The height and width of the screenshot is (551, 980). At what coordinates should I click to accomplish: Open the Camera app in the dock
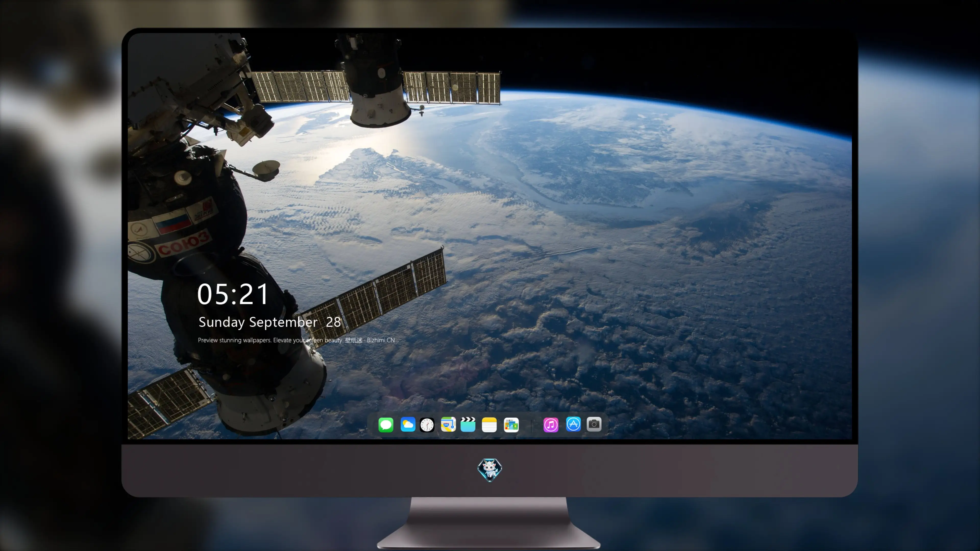[594, 424]
